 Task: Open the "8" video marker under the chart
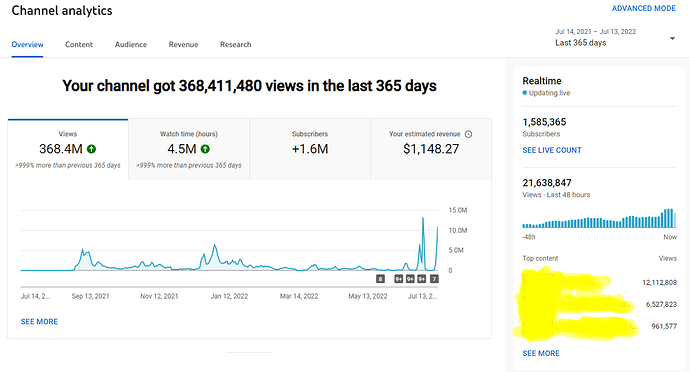pyautogui.click(x=380, y=279)
